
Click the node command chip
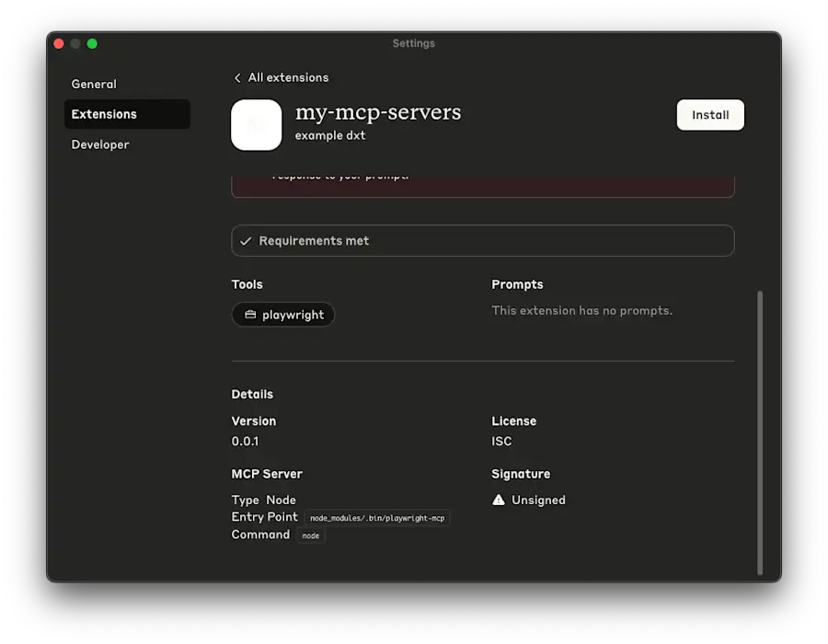pos(310,535)
